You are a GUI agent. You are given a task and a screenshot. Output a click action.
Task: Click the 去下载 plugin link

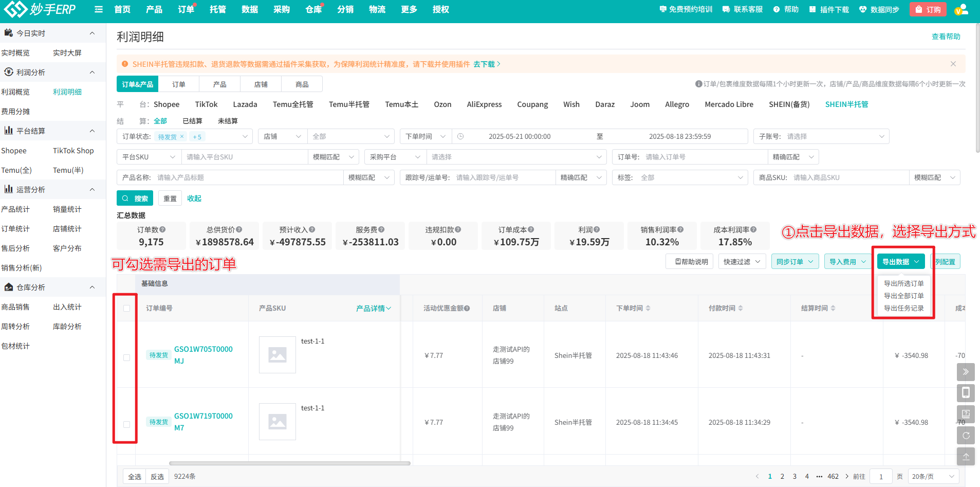pyautogui.click(x=487, y=64)
